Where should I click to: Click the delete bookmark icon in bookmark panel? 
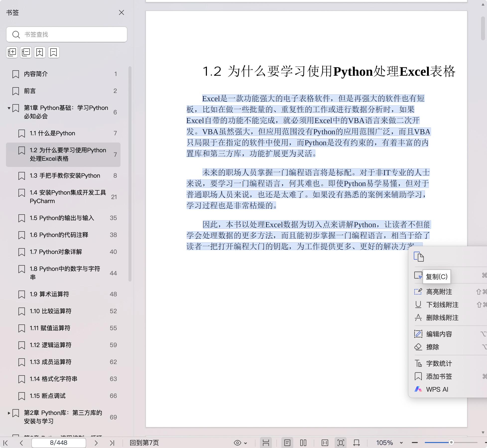54,52
